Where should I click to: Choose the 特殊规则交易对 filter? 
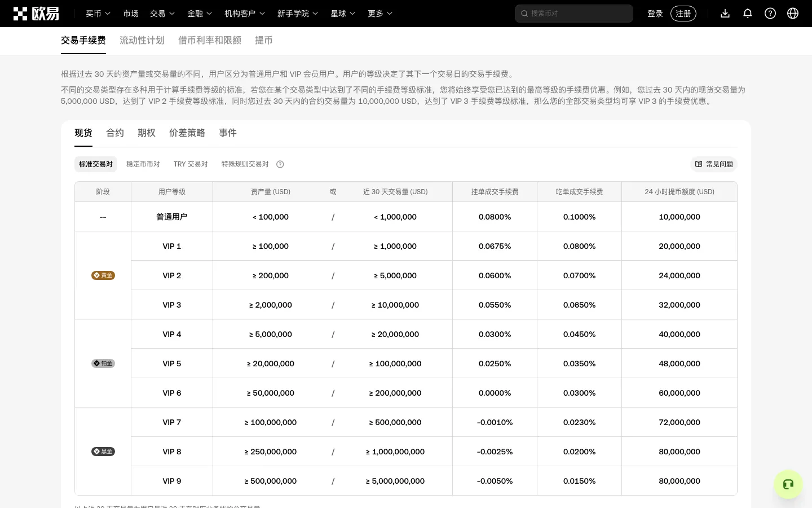pyautogui.click(x=245, y=164)
